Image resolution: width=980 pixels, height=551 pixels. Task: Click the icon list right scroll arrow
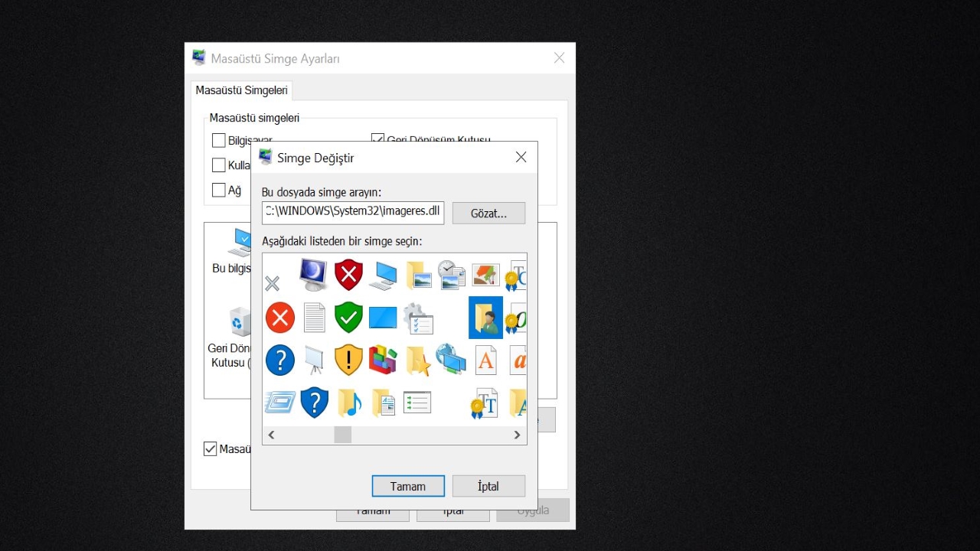517,435
